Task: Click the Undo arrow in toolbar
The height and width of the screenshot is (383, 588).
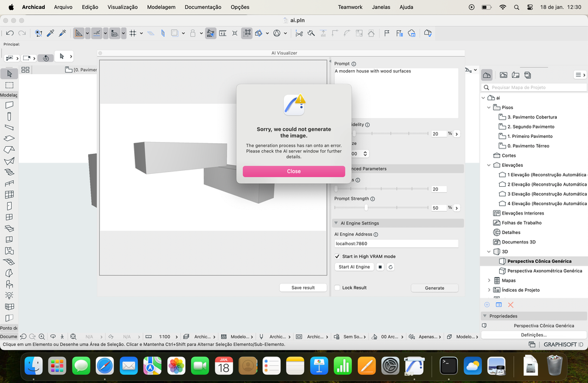Action: pyautogui.click(x=10, y=34)
